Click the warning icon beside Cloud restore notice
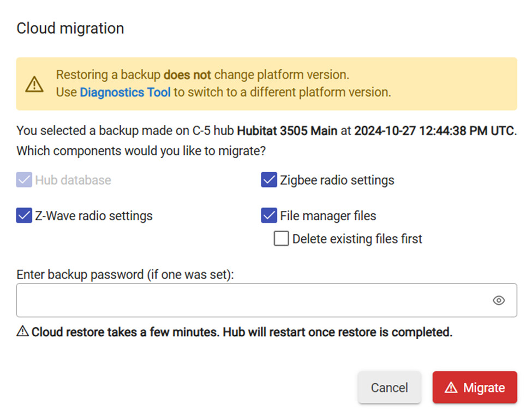 click(22, 331)
